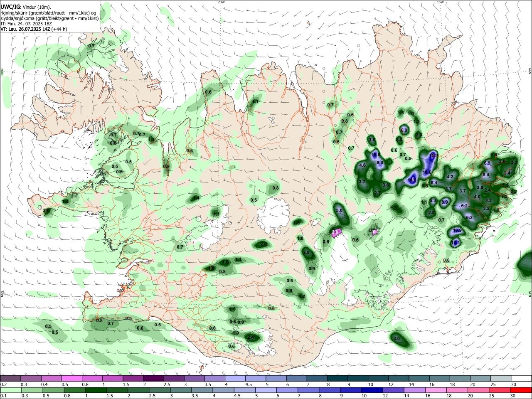Click the 4.2 precipitation value
Viewport: 532px width, 399px height.
450,177
